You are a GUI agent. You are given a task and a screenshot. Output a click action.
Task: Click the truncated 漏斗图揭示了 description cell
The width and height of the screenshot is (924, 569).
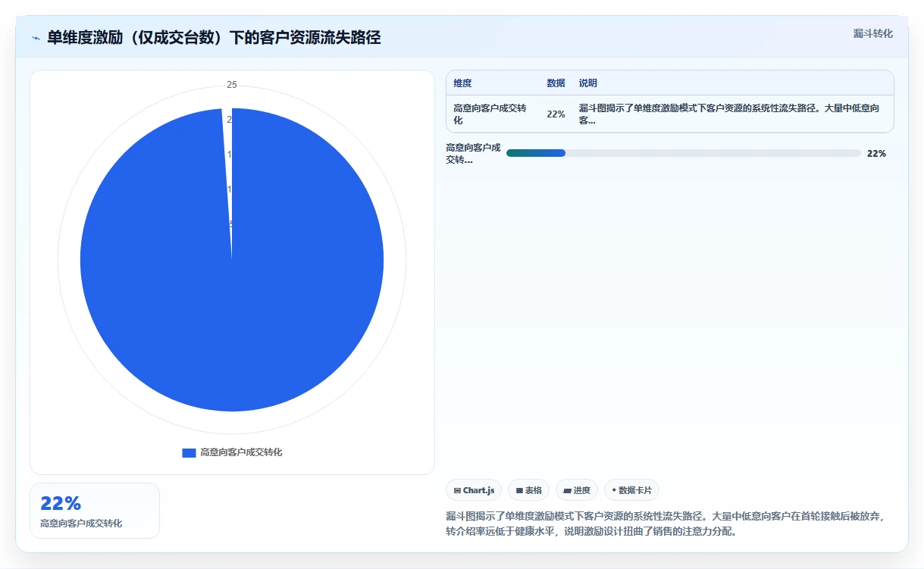tap(732, 114)
